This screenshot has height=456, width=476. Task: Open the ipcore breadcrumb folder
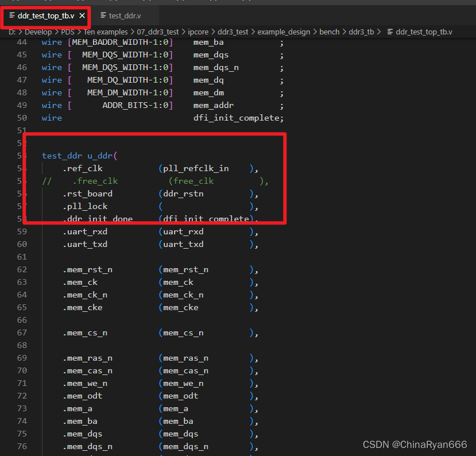pos(198,32)
